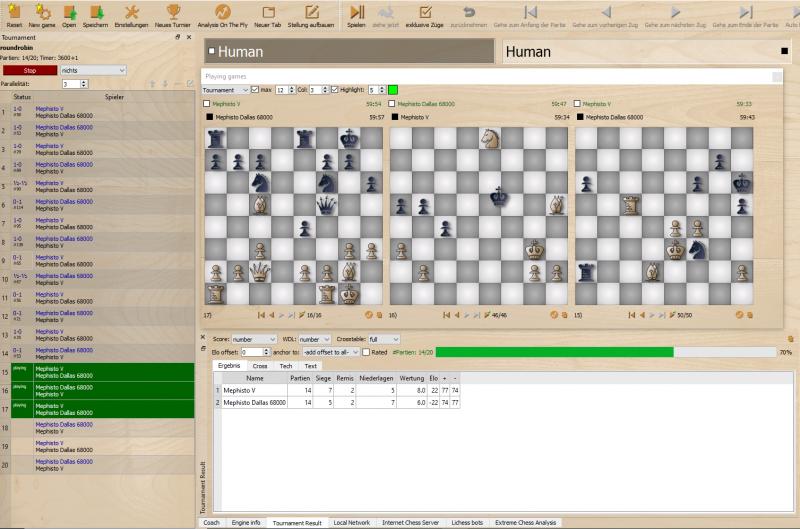Screen dimensions: 800x529
Task: Expand the Score number dropdown
Action: [x=254, y=339]
